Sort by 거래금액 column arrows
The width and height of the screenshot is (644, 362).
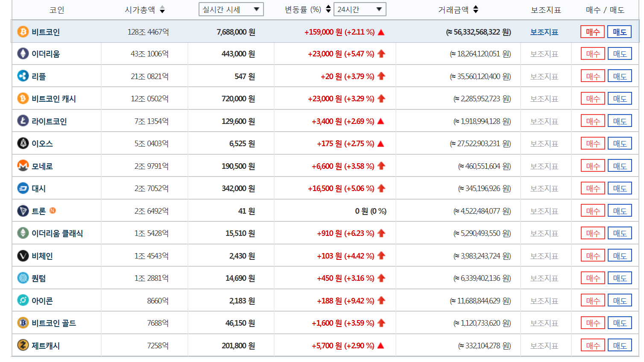tap(476, 9)
